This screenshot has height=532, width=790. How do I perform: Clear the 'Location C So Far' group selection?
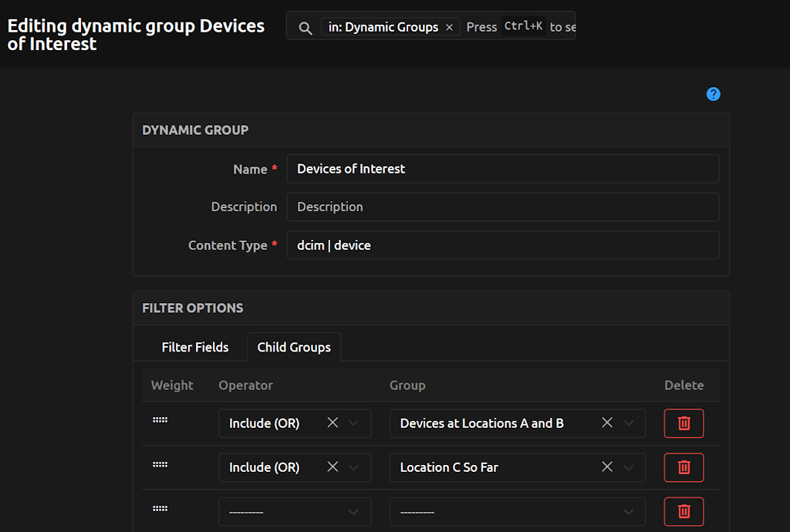pos(606,467)
